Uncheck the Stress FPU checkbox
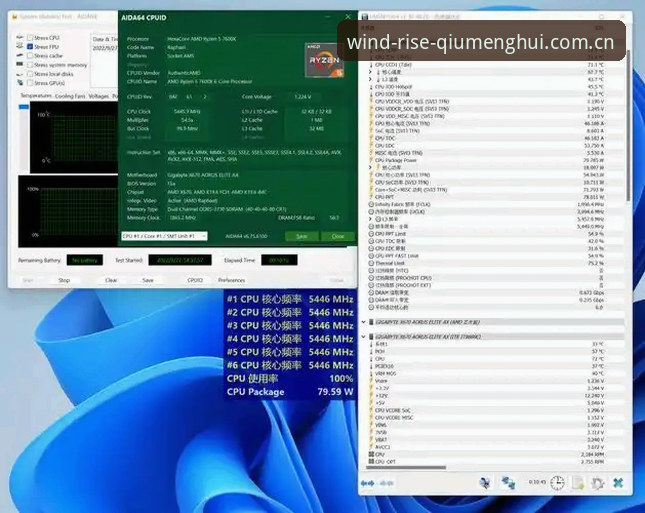This screenshot has width=645, height=513. [x=30, y=46]
